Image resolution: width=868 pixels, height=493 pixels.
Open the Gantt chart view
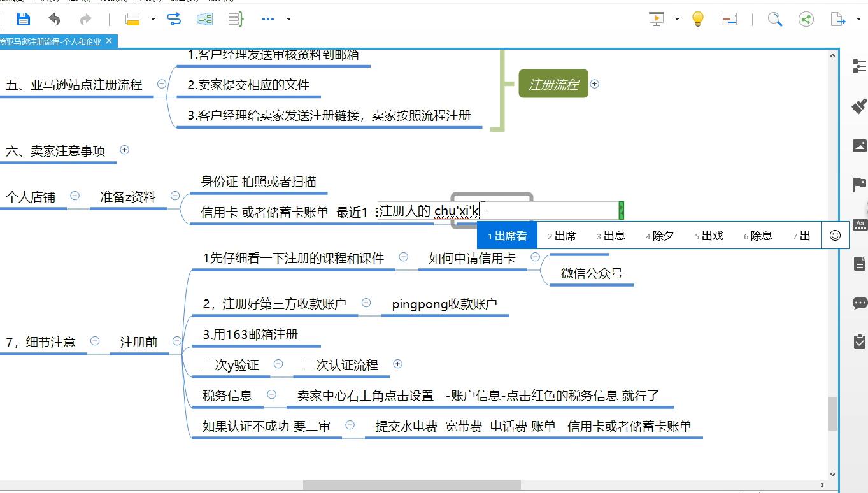729,19
